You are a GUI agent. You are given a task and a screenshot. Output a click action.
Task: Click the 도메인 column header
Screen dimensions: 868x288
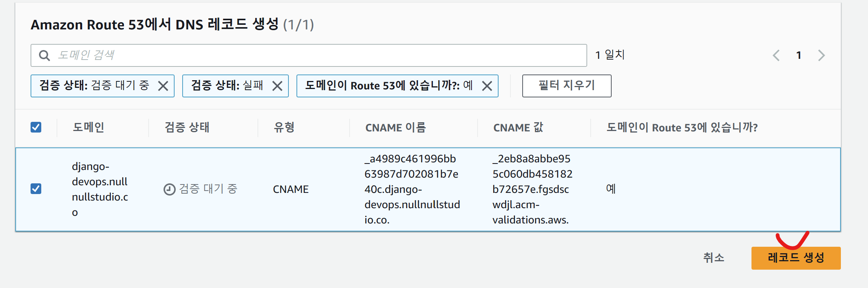tap(89, 127)
